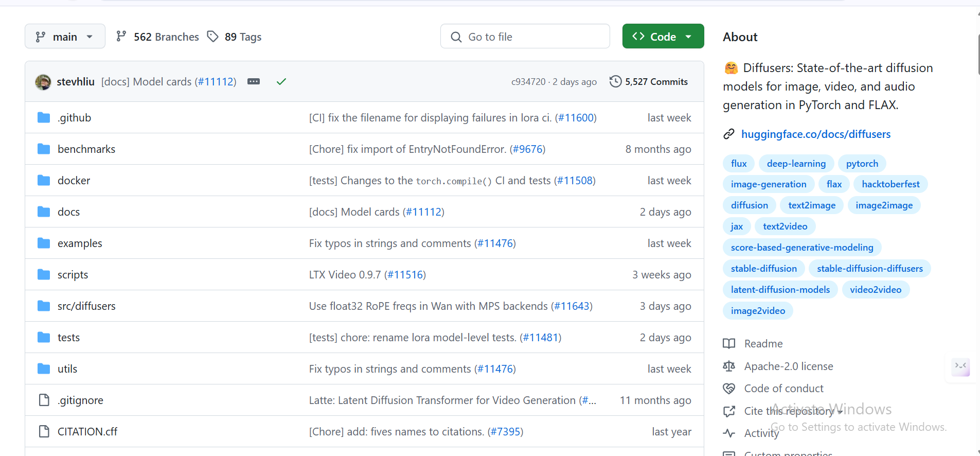Click the 562 Branches link
Viewport: 980px width, 456px height.
tap(157, 37)
